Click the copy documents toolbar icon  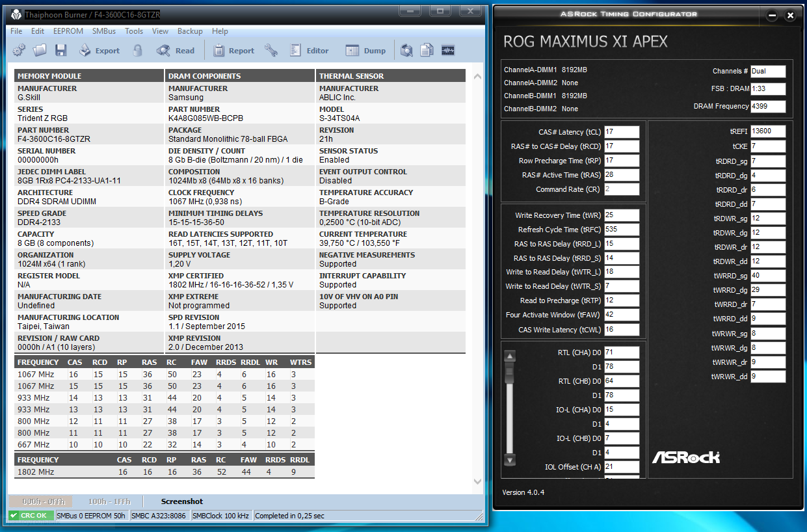click(427, 50)
